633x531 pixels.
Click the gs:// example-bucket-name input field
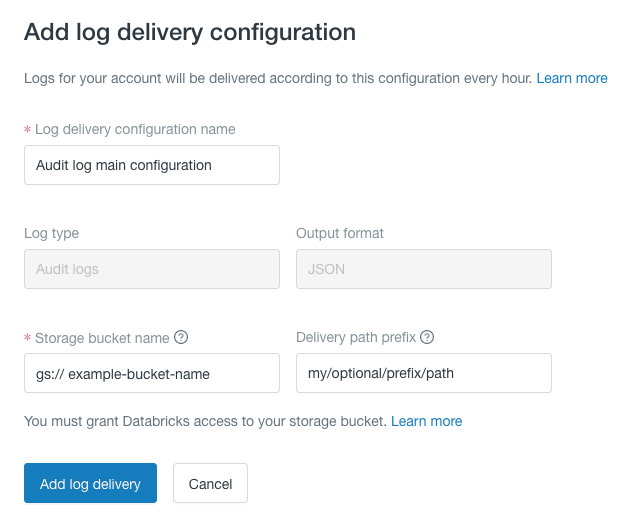pyautogui.click(x=152, y=373)
